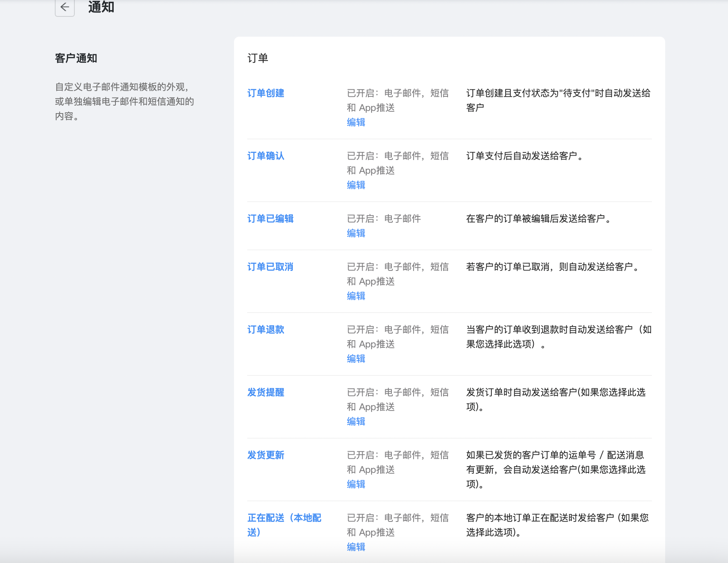Click the 发货更新 description about 运单号
Viewport: 728px width, 563px height.
pos(556,470)
